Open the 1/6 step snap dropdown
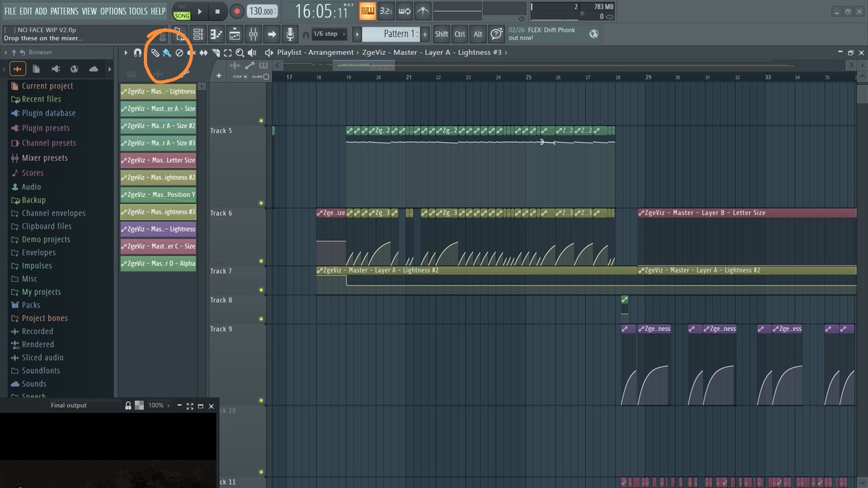 (329, 34)
